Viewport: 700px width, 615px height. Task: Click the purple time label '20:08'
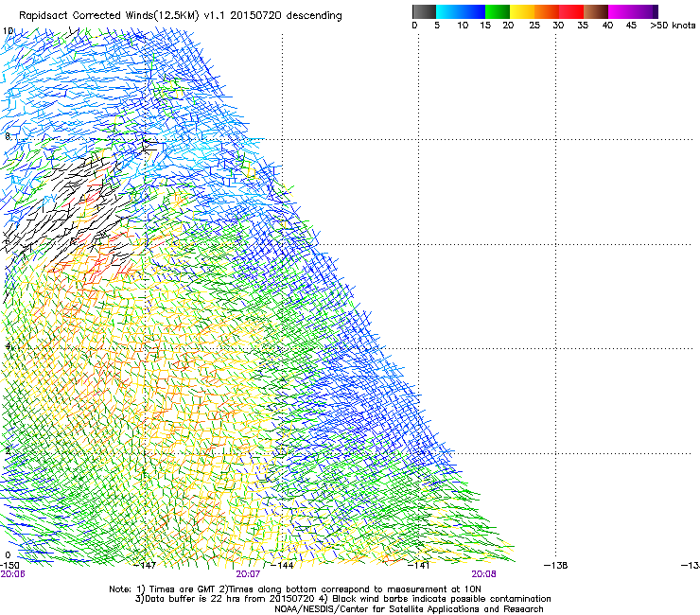click(x=483, y=574)
